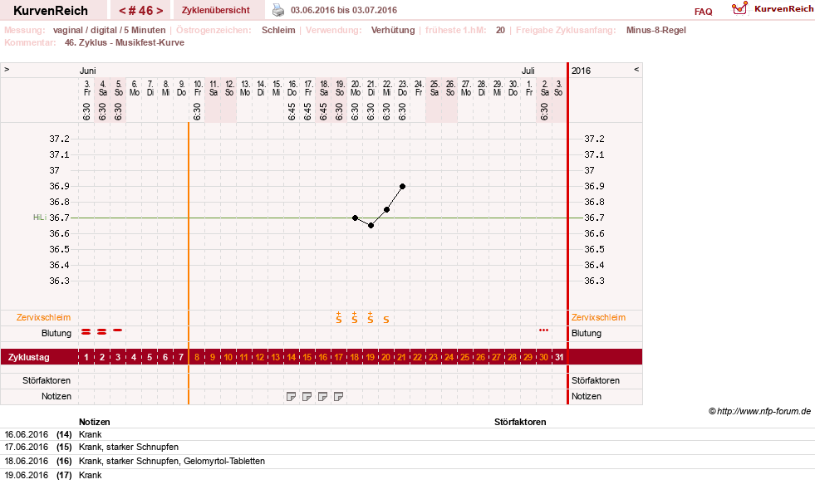Click the Verhütung usage value
The image size is (815, 504).
[393, 30]
